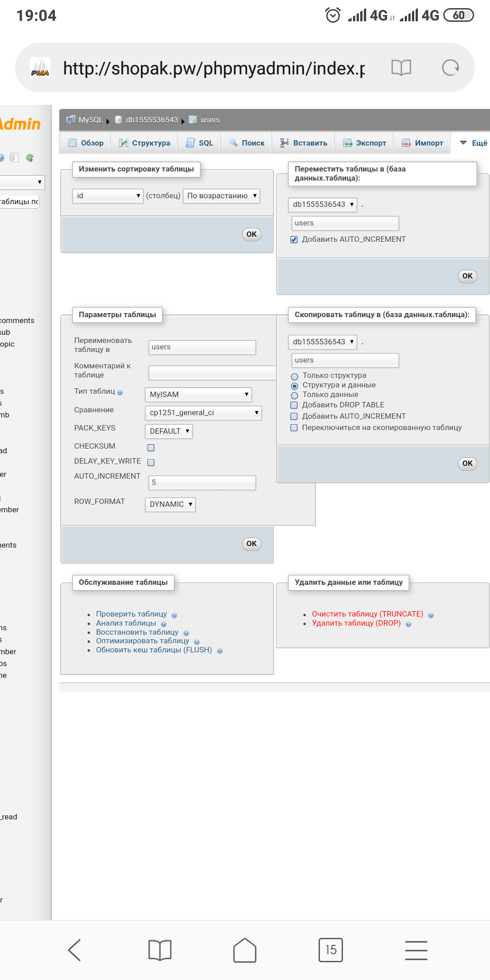Open the 15 tabs switcher

[x=331, y=950]
